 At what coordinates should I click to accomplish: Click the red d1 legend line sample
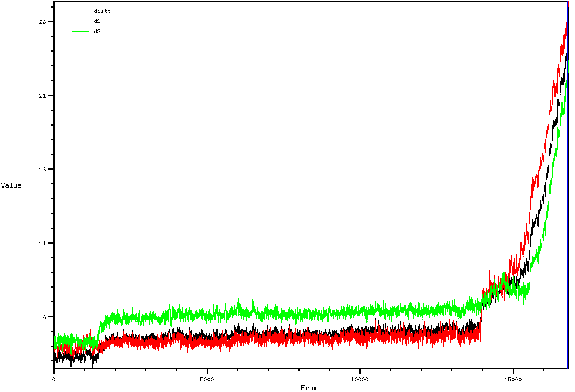click(80, 21)
